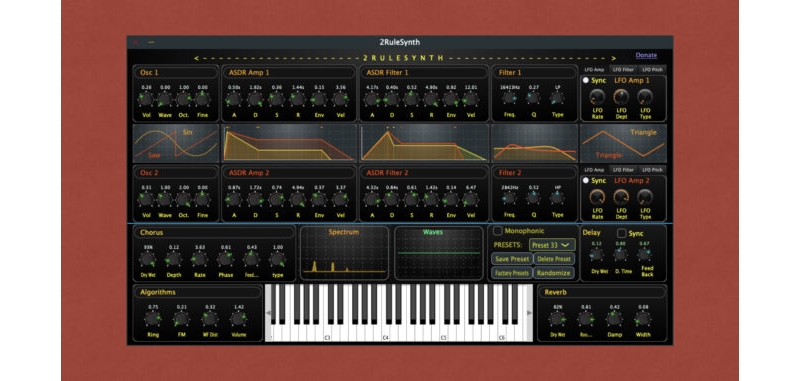
Task: Open the Preset 33 dropdown
Action: 552,245
